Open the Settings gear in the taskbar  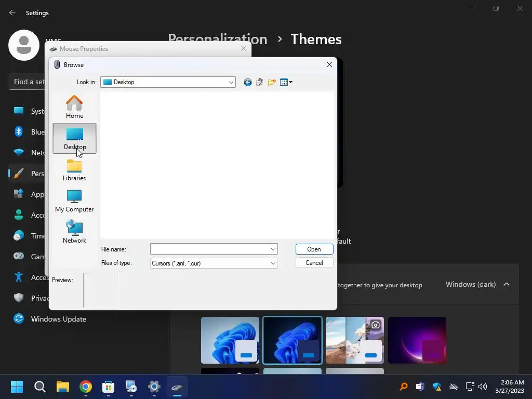(x=154, y=387)
